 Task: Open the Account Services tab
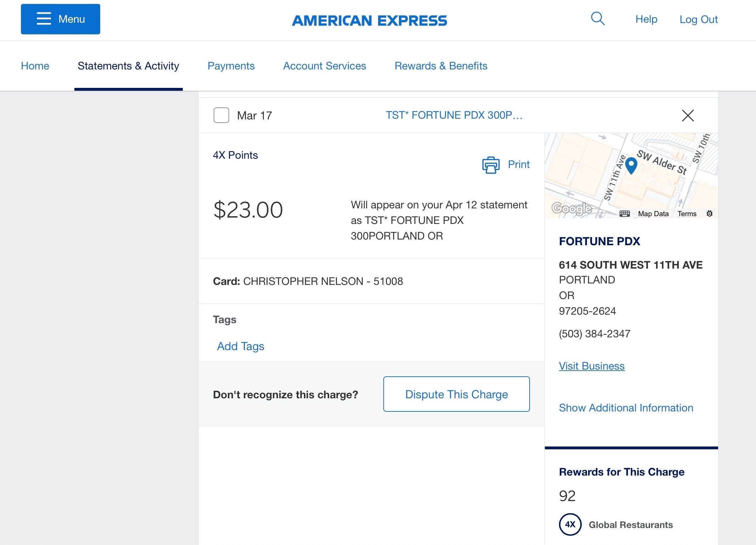(x=325, y=66)
